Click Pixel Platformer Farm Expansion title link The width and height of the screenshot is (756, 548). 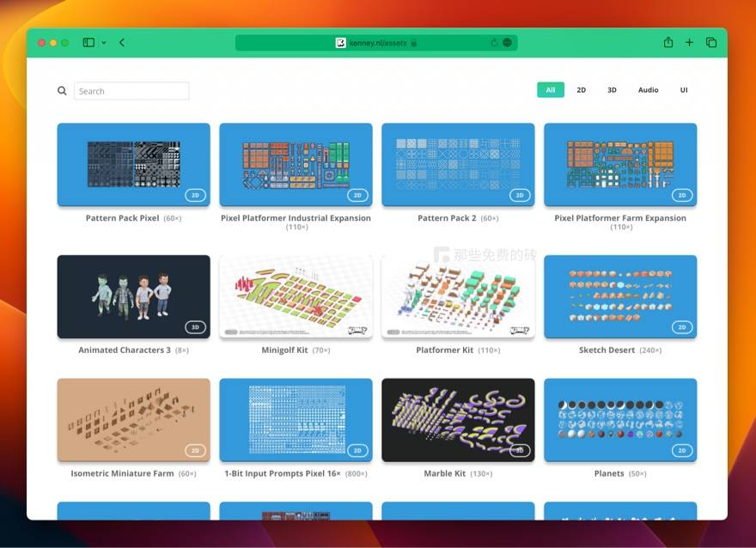[x=620, y=218]
